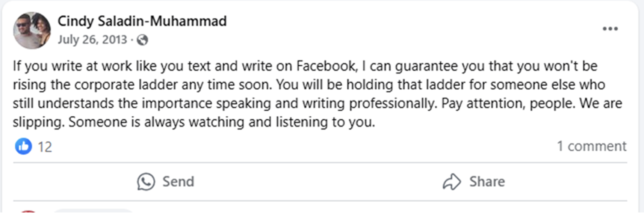Screen dimensions: 644x214
Task: Click the partially visible comment bubble below
Action: point(93,212)
